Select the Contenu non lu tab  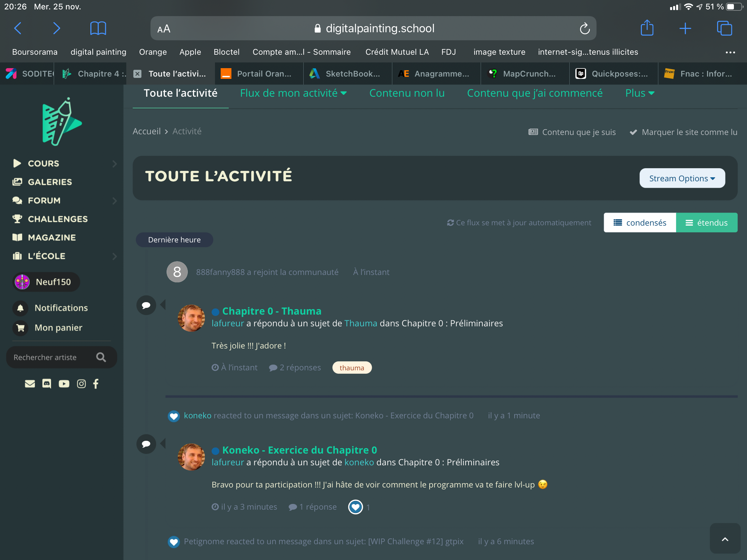click(407, 93)
